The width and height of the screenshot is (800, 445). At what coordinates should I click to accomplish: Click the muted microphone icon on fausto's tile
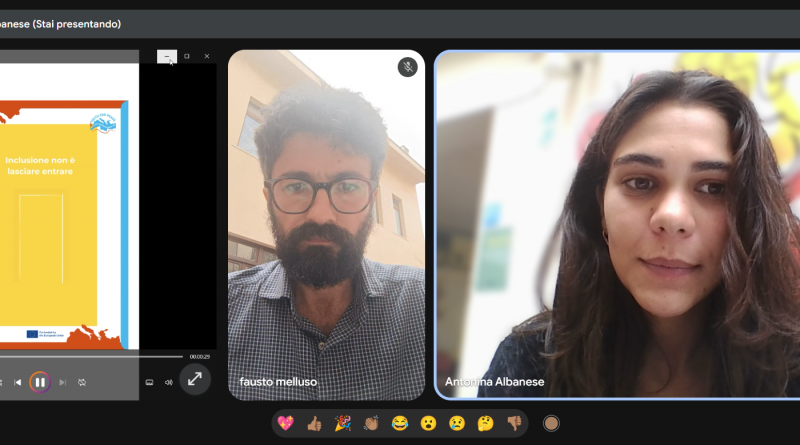407,67
